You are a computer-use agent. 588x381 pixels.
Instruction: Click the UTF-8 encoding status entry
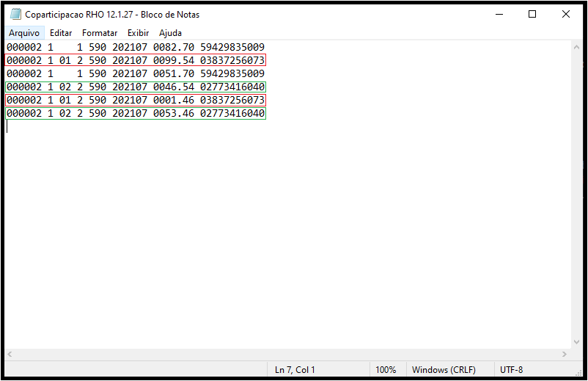click(x=511, y=370)
